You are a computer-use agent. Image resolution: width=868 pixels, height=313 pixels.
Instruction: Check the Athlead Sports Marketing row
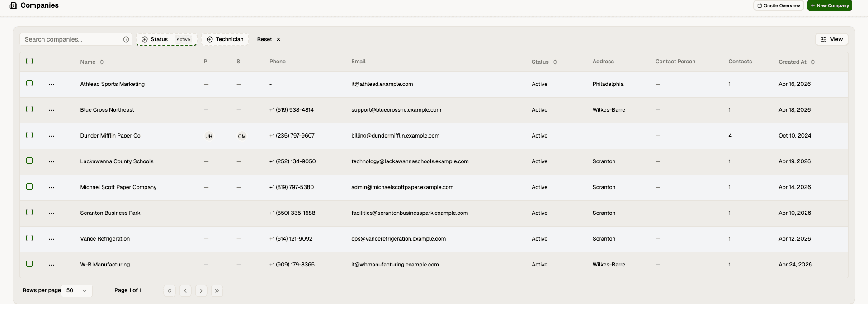pyautogui.click(x=29, y=83)
